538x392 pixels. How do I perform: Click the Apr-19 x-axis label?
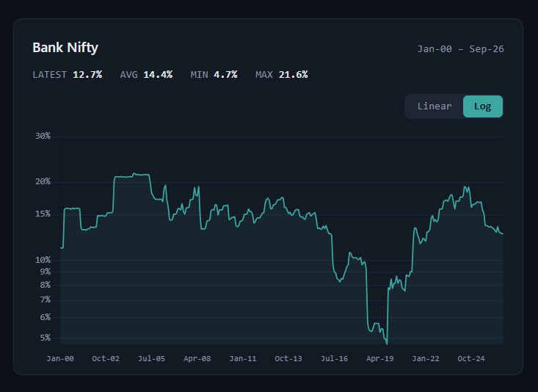click(379, 359)
